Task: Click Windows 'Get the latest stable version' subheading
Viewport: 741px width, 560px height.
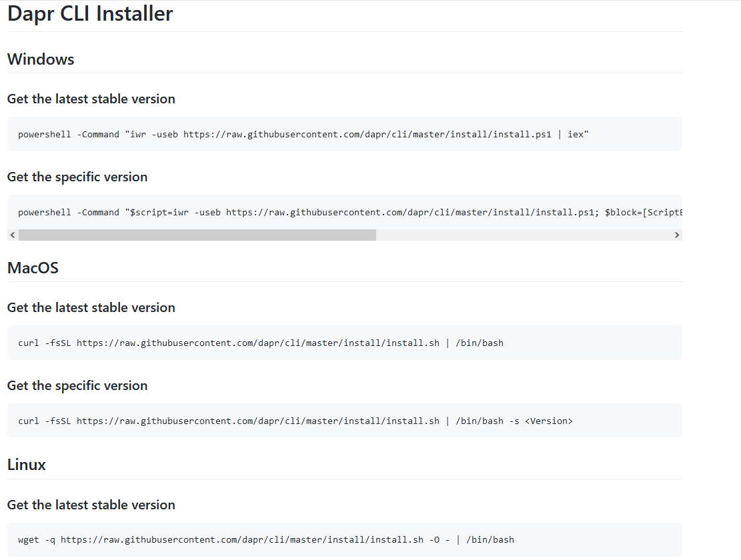Action: click(91, 99)
